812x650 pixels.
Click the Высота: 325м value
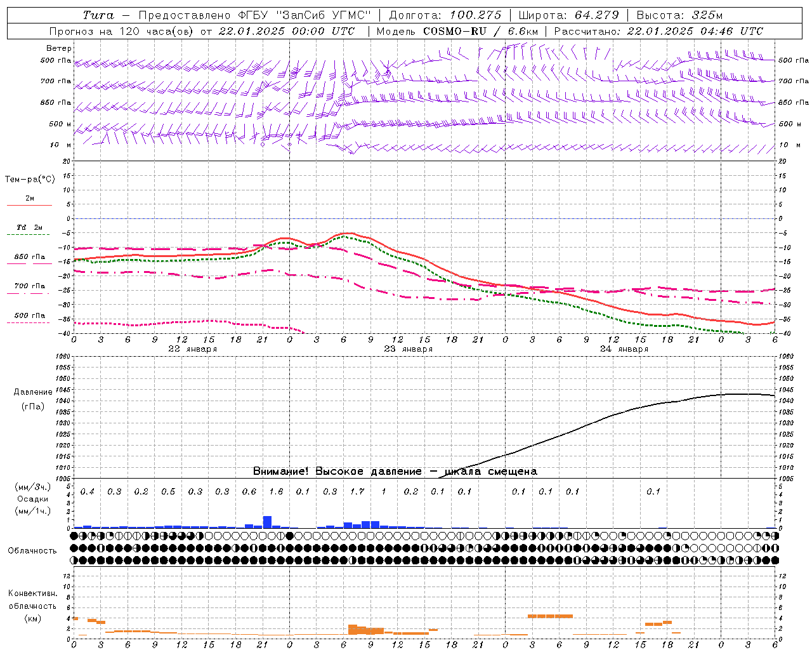(679, 15)
